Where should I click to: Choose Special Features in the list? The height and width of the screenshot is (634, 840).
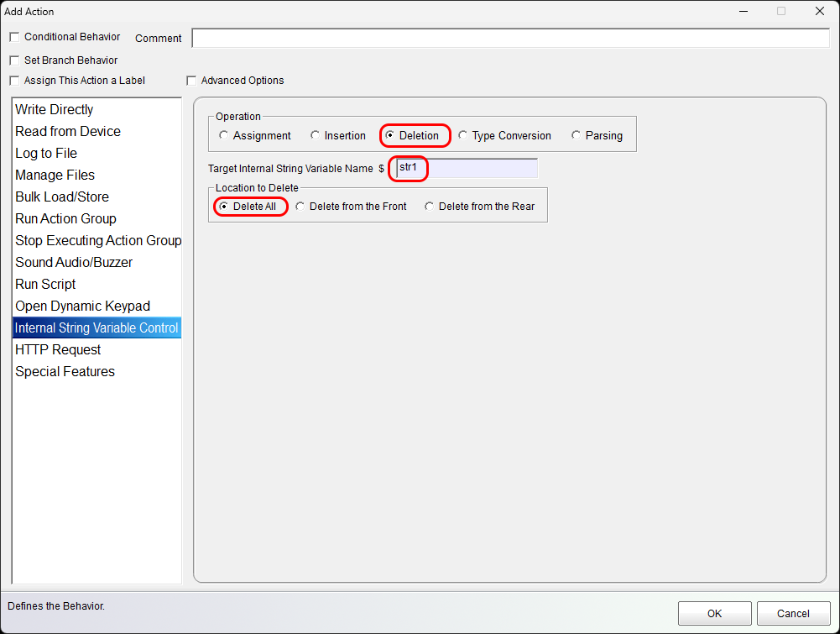pos(65,371)
